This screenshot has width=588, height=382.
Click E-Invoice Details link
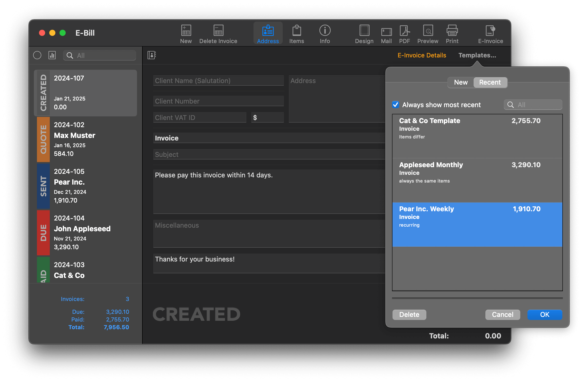click(422, 55)
